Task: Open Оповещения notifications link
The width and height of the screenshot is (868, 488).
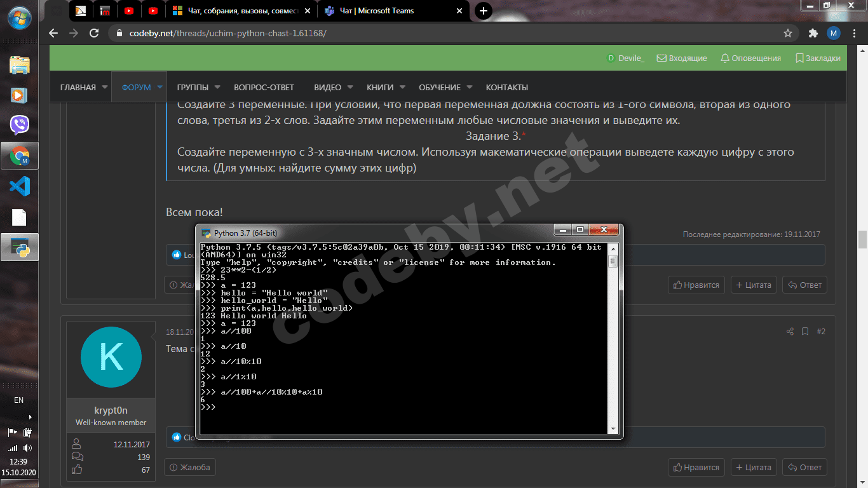Action: point(750,58)
